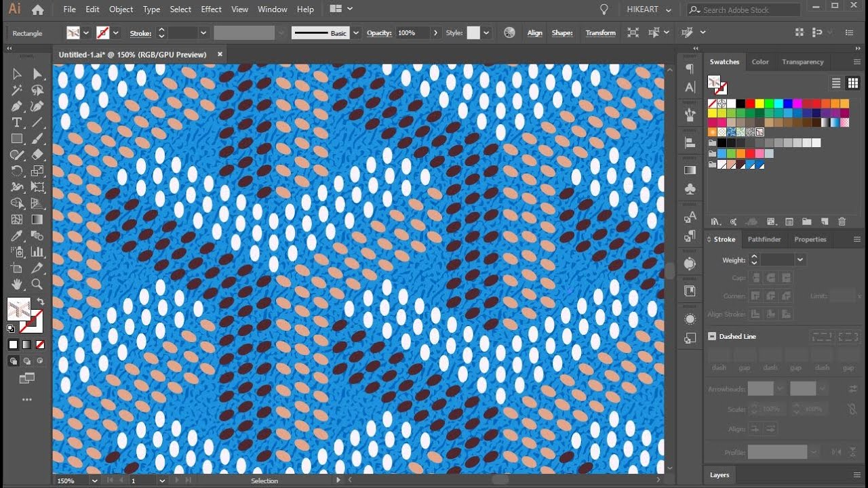Open the brush definition Basic dropdown
Screen dimensions: 868x488
pyautogui.click(x=356, y=33)
